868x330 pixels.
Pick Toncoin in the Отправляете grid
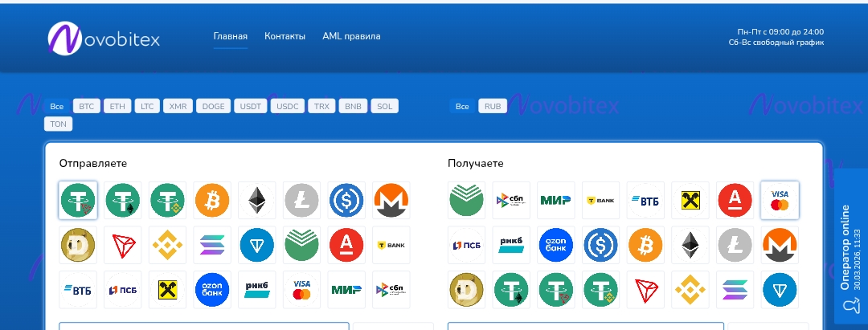[x=257, y=245]
